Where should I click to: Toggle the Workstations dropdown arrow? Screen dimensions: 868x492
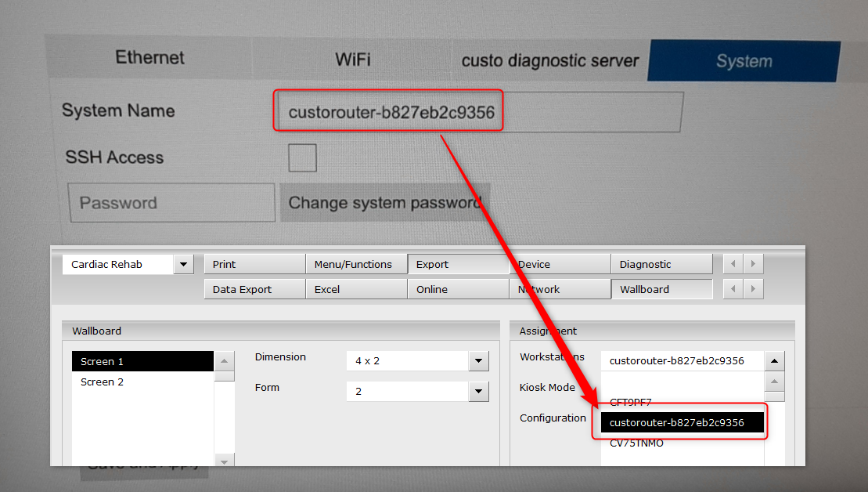[x=774, y=360]
